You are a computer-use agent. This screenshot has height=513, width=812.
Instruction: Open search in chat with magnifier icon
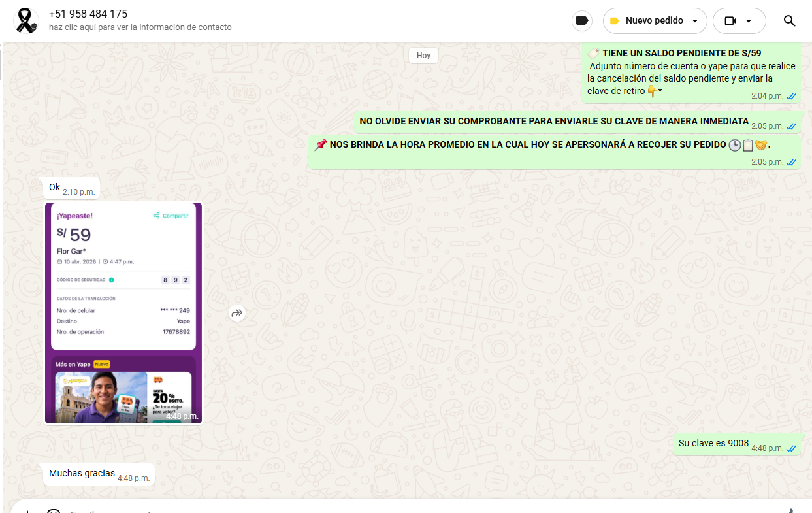click(x=789, y=21)
